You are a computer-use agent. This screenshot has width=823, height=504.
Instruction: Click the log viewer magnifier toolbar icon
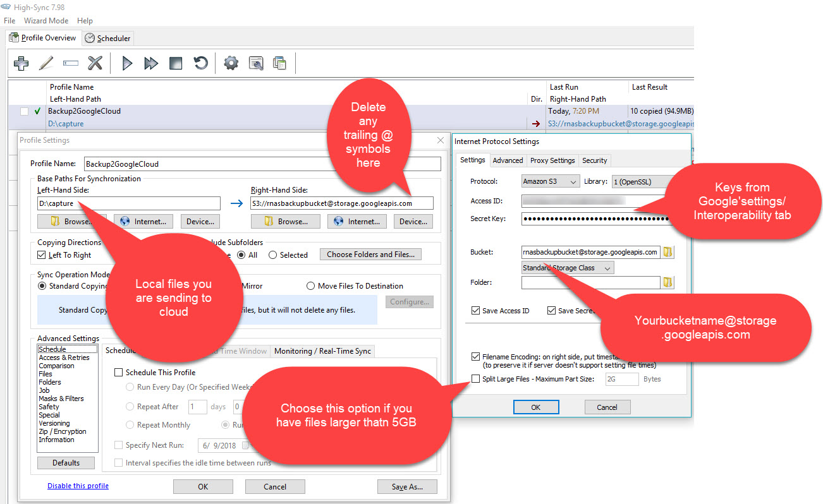255,63
